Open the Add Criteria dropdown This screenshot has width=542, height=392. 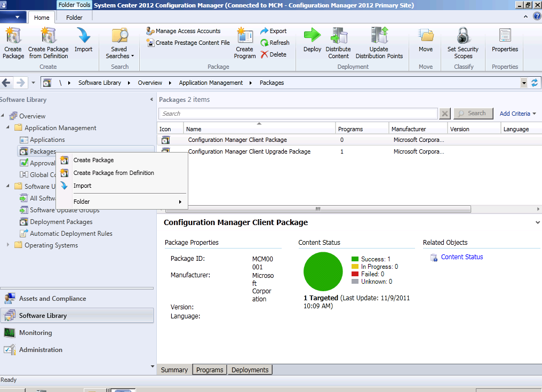click(x=517, y=114)
